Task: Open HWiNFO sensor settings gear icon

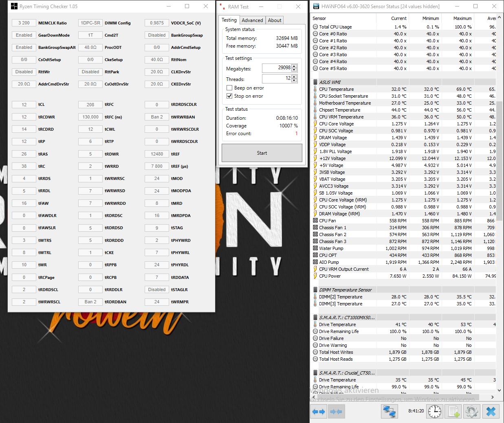Action: pyautogui.click(x=471, y=411)
